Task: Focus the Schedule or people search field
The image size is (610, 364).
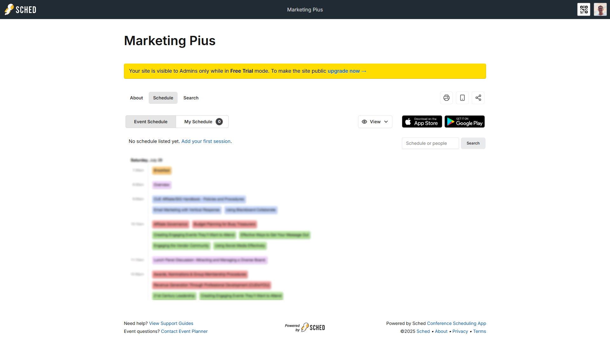Action: pos(430,143)
